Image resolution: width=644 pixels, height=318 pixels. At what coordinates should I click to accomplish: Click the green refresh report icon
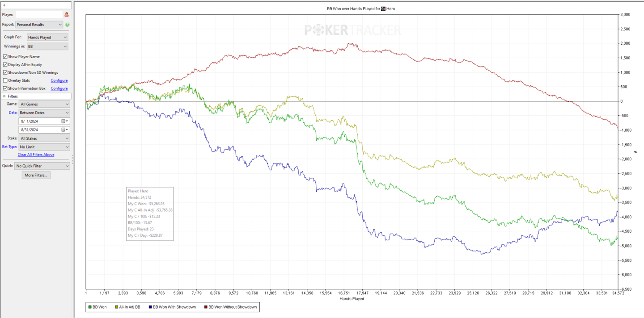tap(67, 25)
